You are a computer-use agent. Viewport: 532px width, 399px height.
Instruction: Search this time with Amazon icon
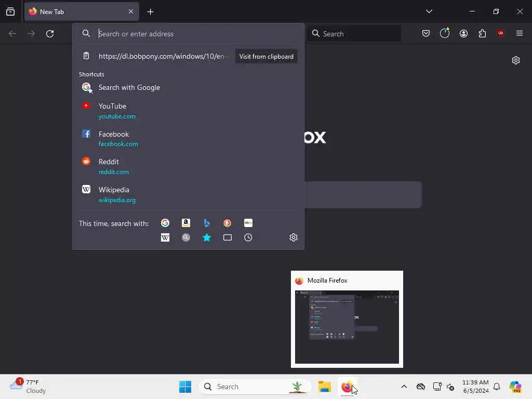(x=186, y=223)
